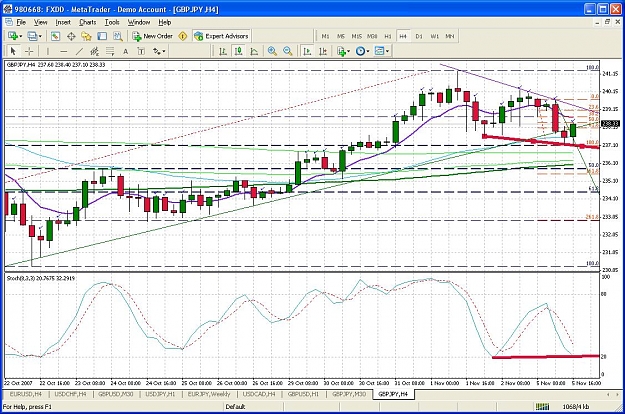Select the Crosshair tool
625x414 pixels.
pos(29,51)
